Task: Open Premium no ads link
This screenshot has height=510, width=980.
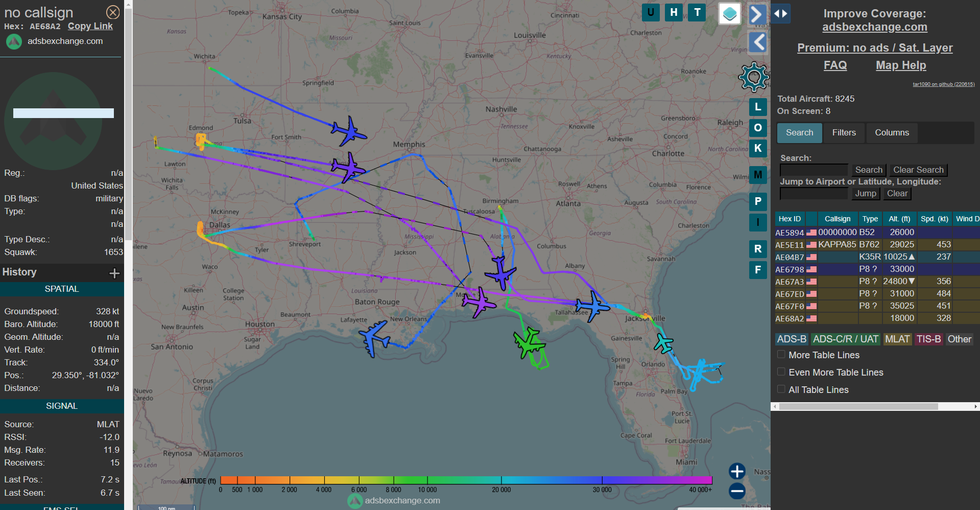Action: pyautogui.click(x=875, y=48)
